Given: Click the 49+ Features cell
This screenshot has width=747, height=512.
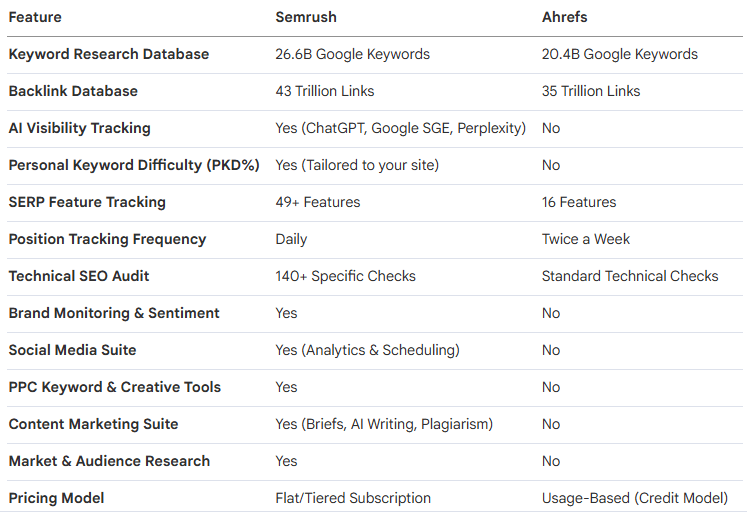Looking at the screenshot, I should tap(317, 202).
